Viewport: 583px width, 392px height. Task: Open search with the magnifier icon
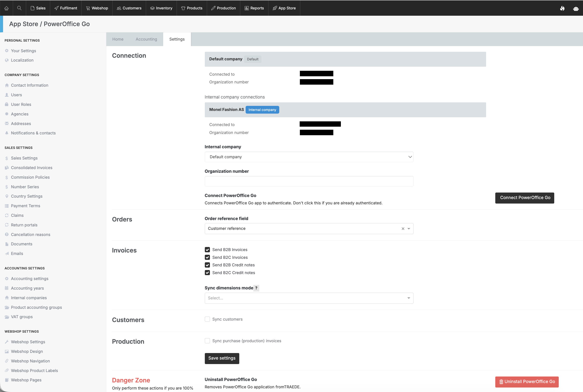19,8
